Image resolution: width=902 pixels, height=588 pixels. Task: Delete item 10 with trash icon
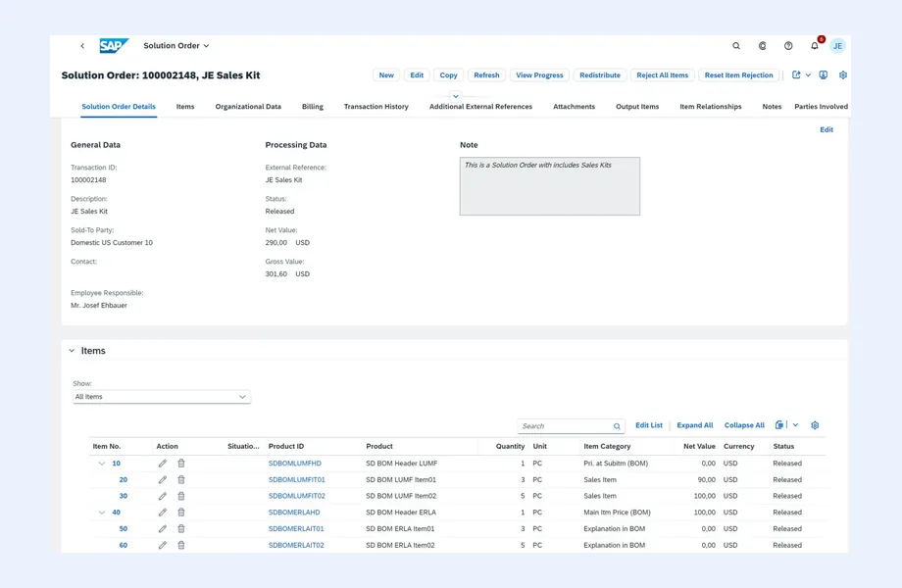181,464
